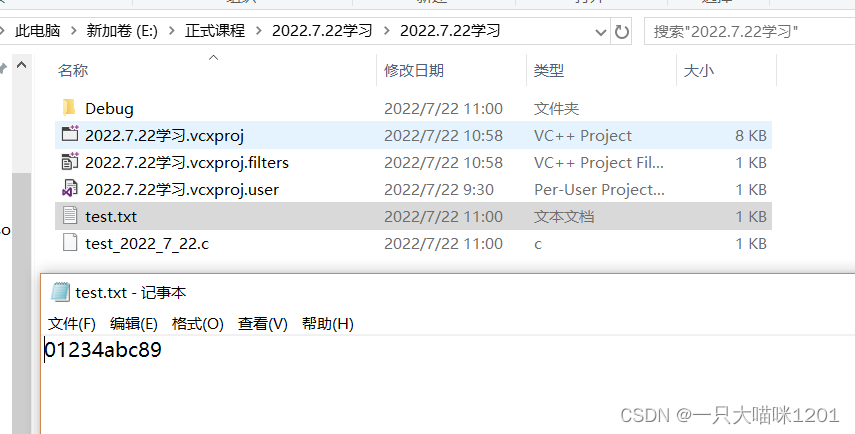Click the Notepad icon in title bar
The height and width of the screenshot is (434, 855).
[x=60, y=292]
